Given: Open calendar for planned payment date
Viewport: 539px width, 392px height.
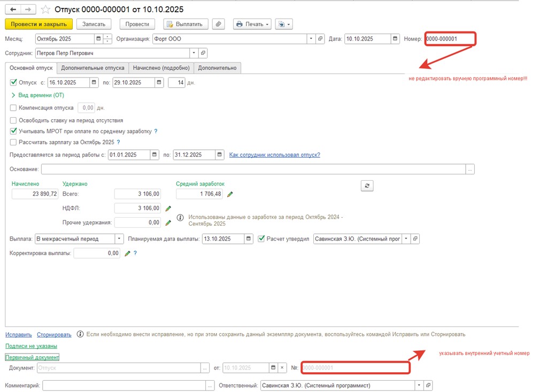Looking at the screenshot, I should (x=249, y=239).
